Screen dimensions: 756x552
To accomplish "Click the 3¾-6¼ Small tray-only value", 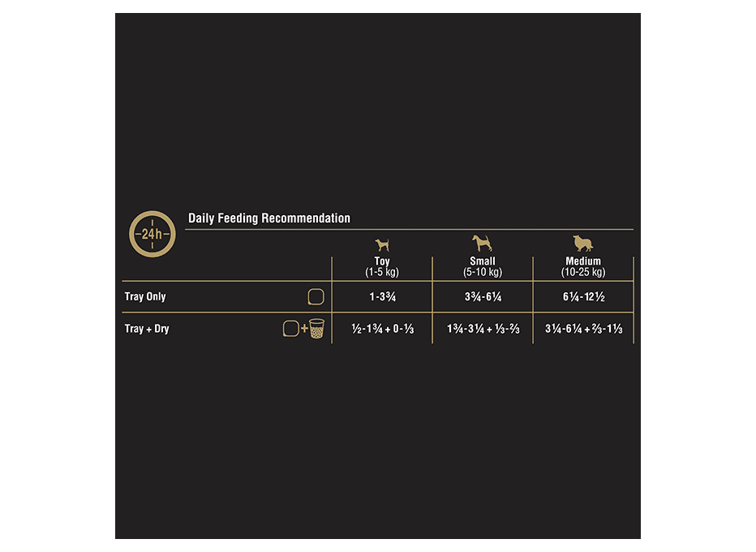I will pyautogui.click(x=483, y=297).
